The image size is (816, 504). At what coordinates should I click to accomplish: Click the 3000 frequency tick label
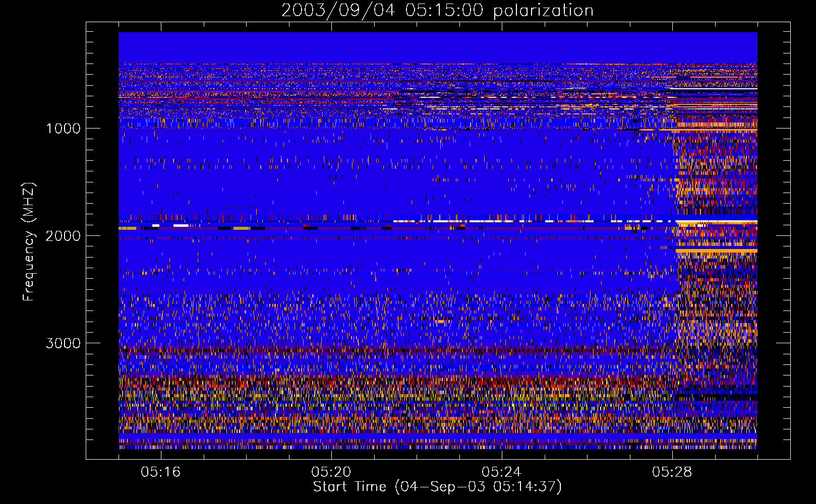pyautogui.click(x=63, y=343)
